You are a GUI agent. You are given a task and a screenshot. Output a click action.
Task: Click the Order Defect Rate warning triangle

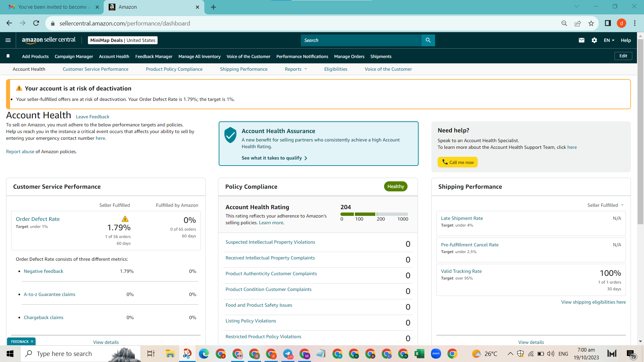[125, 219]
